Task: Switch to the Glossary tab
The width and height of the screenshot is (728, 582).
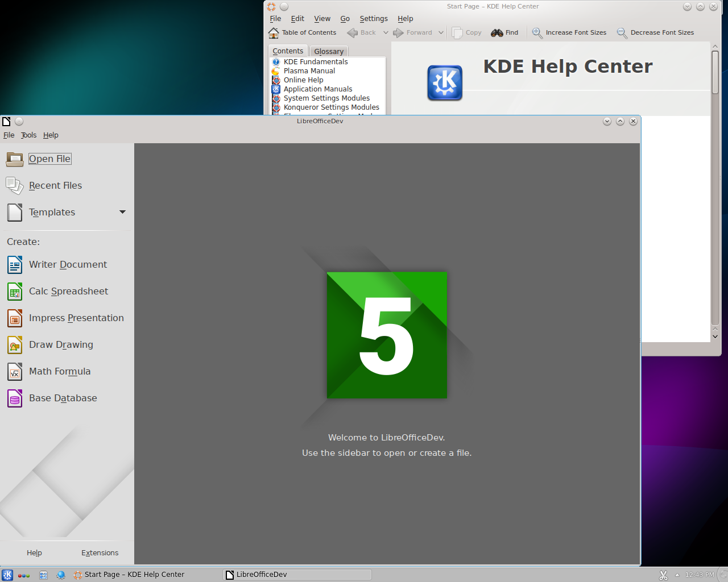Action: click(x=329, y=51)
